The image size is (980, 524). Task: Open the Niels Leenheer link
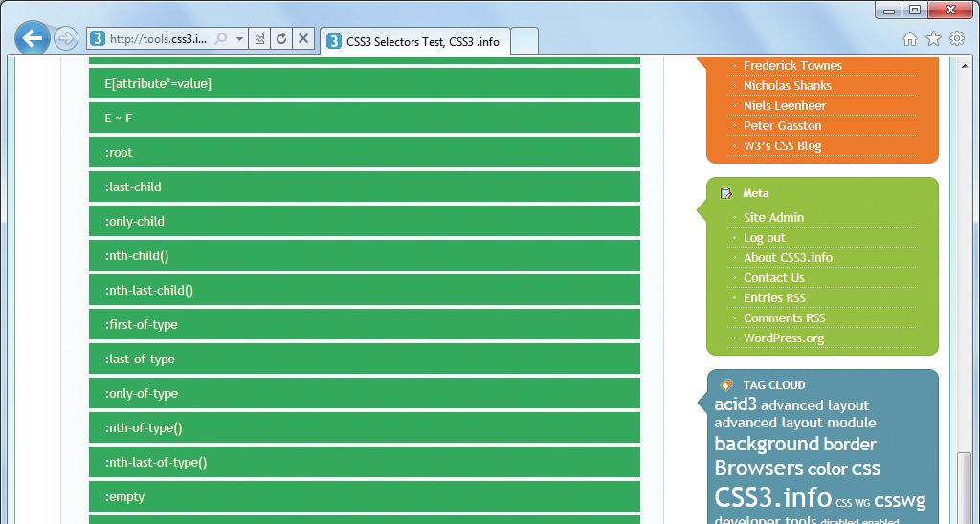[785, 105]
